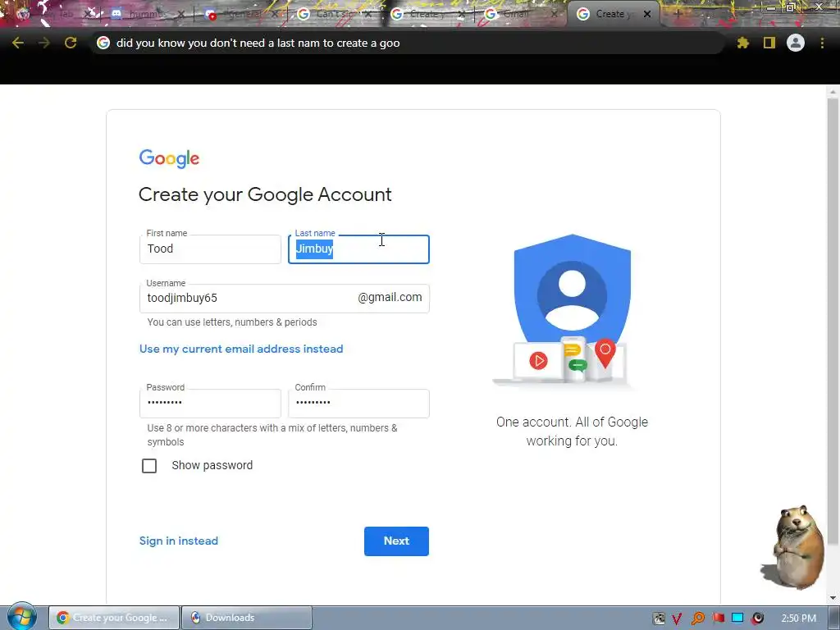Click the browser forward arrow

(x=44, y=43)
